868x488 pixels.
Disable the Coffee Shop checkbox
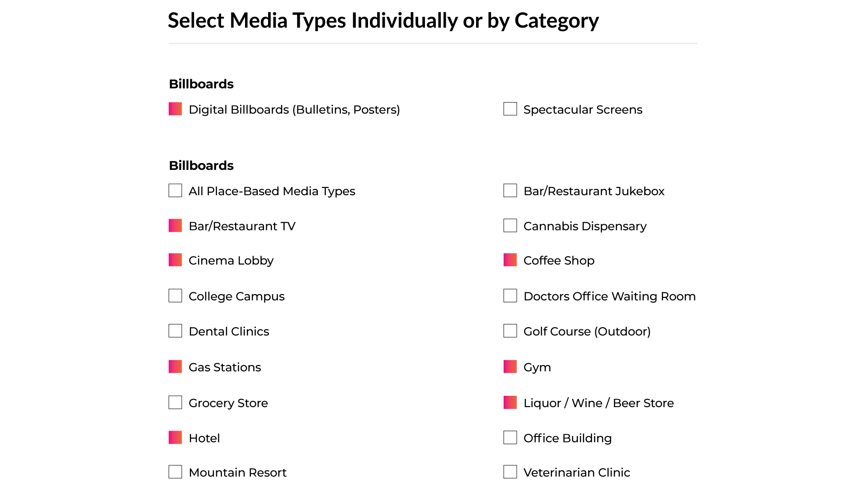pos(510,260)
